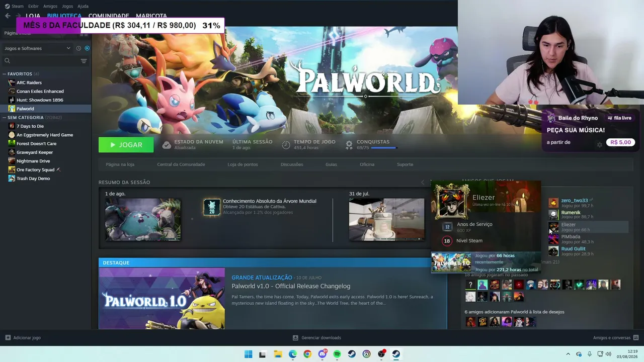Click the Nightmare Drive icon
The image size is (644, 362).
coord(12,161)
